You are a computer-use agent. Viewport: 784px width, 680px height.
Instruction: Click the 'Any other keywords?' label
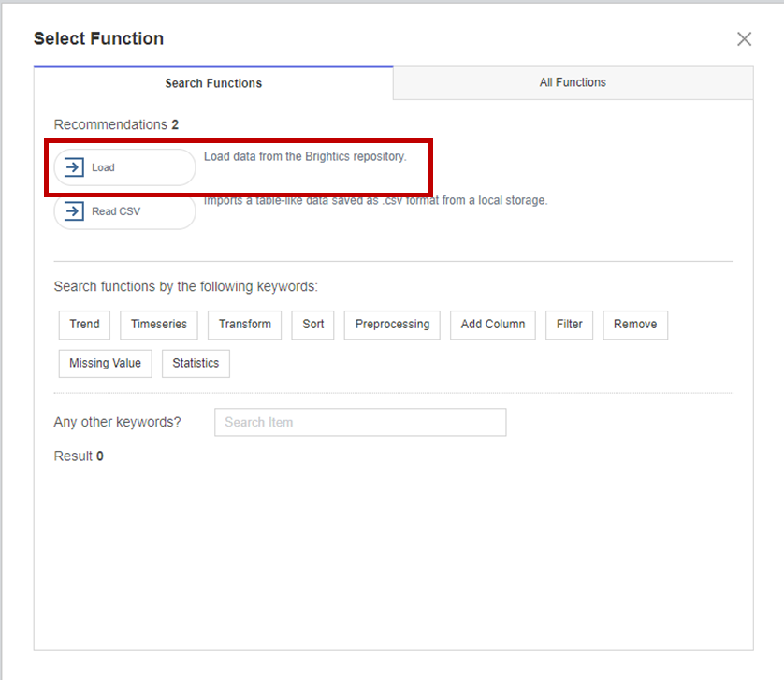click(117, 422)
